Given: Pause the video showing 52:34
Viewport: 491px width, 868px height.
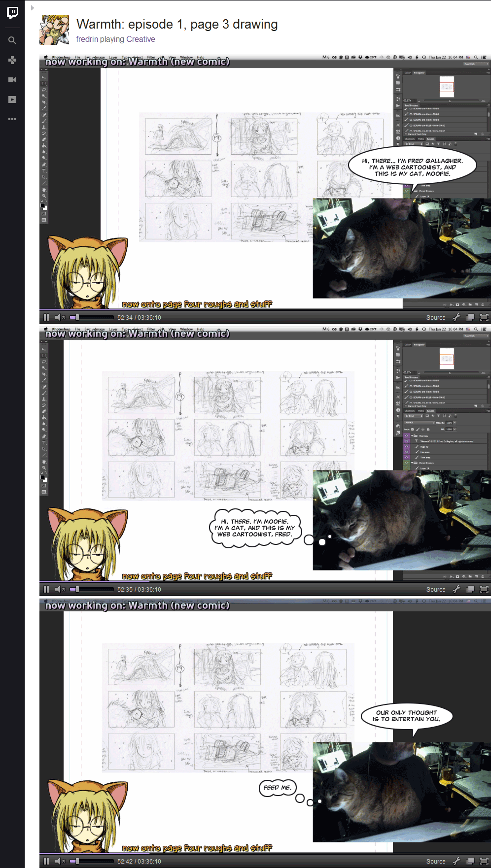Looking at the screenshot, I should (46, 317).
